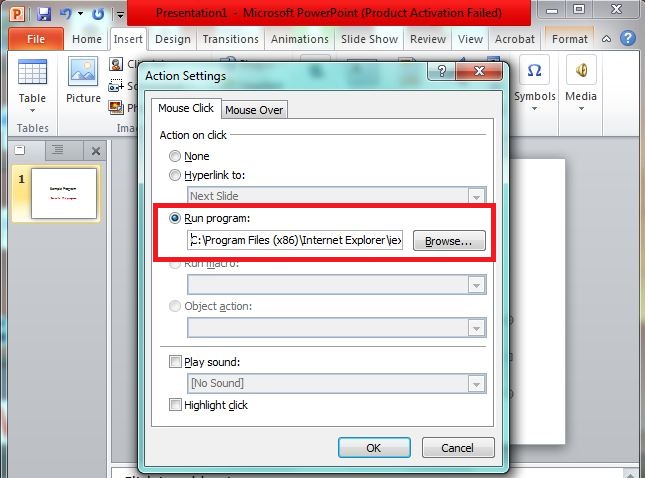645x478 pixels.
Task: Open the [No Sound] dropdown
Action: 476,384
